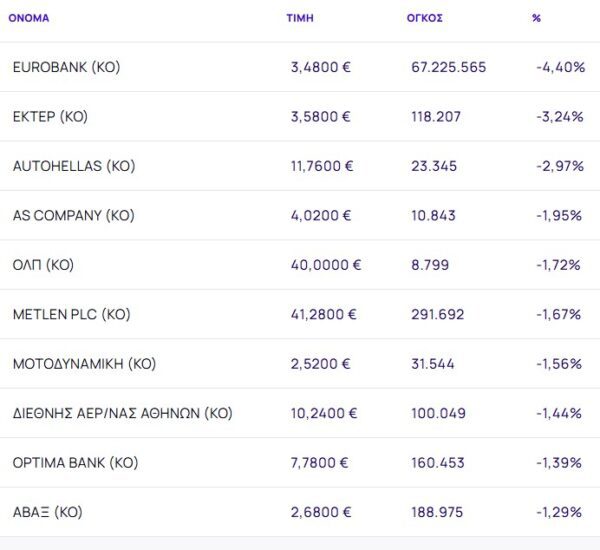The height and width of the screenshot is (550, 600).
Task: Click the ΟΛΠ price 40,0000 €
Action: point(325,265)
